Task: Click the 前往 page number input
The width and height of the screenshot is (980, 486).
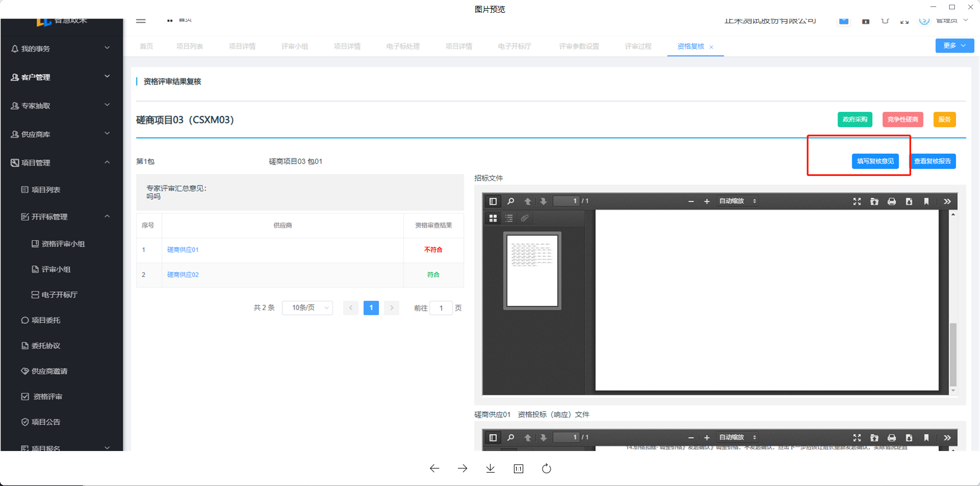Action: click(x=441, y=308)
